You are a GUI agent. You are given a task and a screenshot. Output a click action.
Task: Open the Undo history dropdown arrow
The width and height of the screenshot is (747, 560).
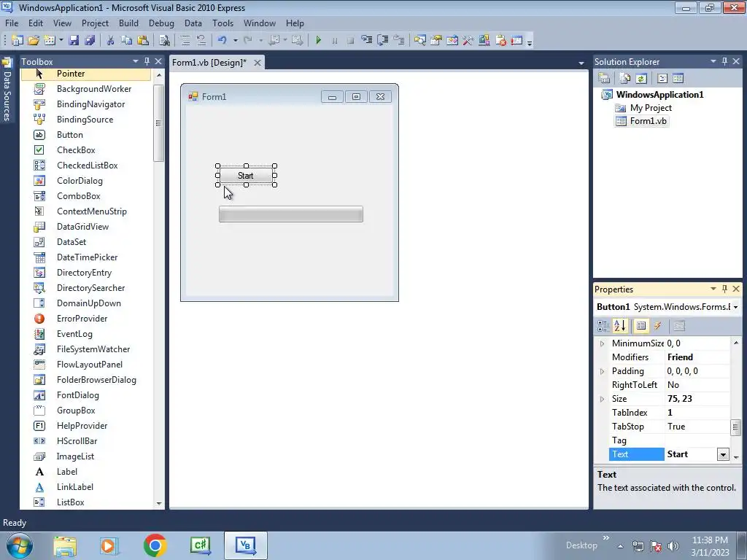236,41
